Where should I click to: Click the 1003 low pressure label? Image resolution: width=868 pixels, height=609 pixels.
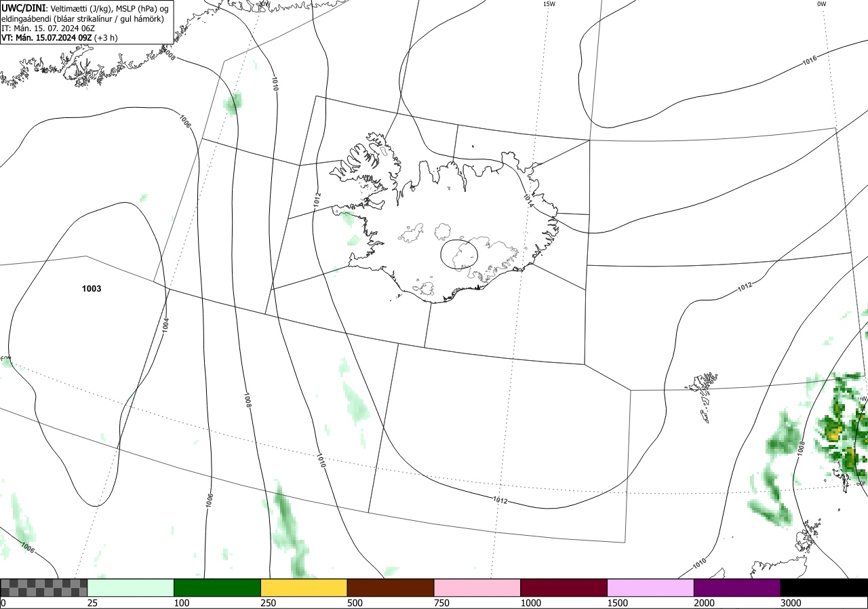pyautogui.click(x=92, y=289)
